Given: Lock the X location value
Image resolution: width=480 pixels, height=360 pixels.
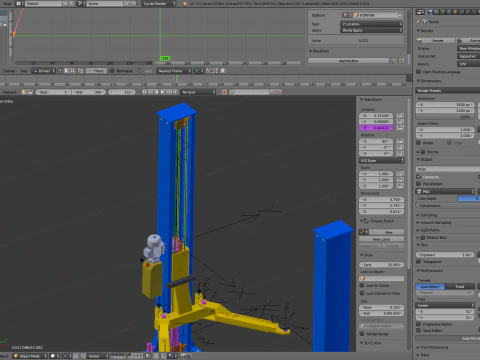Looking at the screenshot, I should tap(400, 116).
